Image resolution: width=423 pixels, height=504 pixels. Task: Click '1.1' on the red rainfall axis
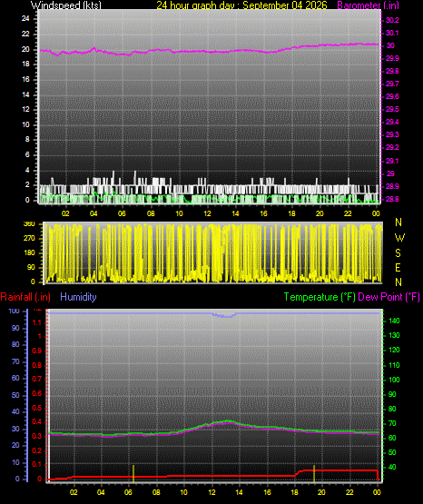click(37, 322)
